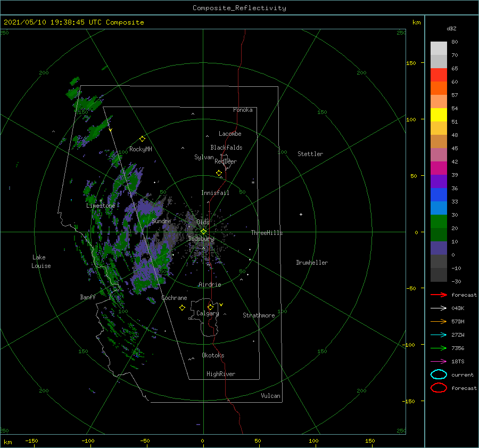
Task: Click the ThreeHills label
Action: tap(267, 233)
